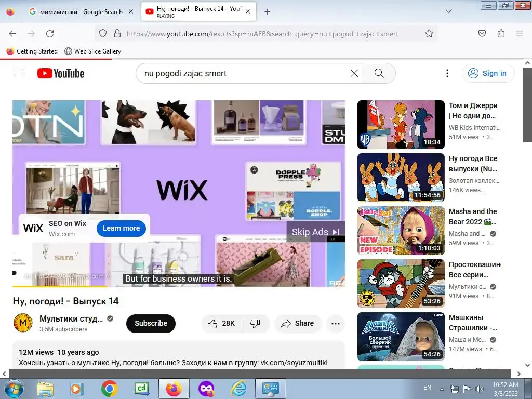Switch to мимимишки Google Search tab
The height and width of the screenshot is (399, 532).
pos(81,11)
